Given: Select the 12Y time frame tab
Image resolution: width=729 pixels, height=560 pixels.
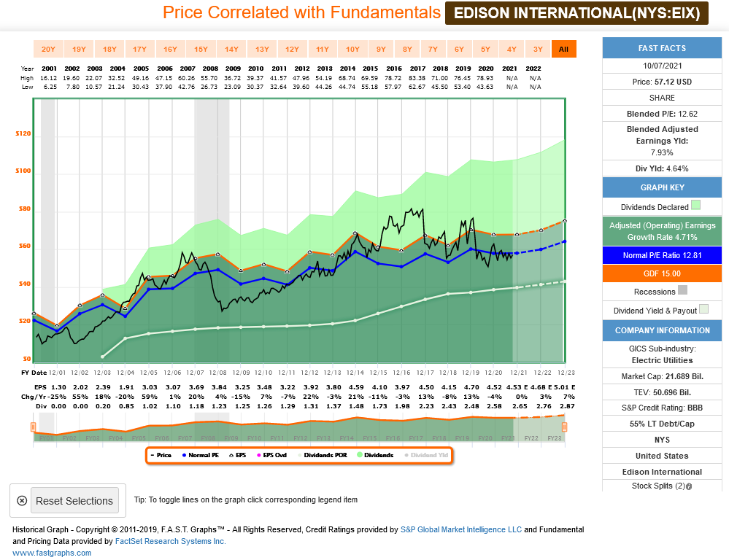Looking at the screenshot, I should (292, 50).
